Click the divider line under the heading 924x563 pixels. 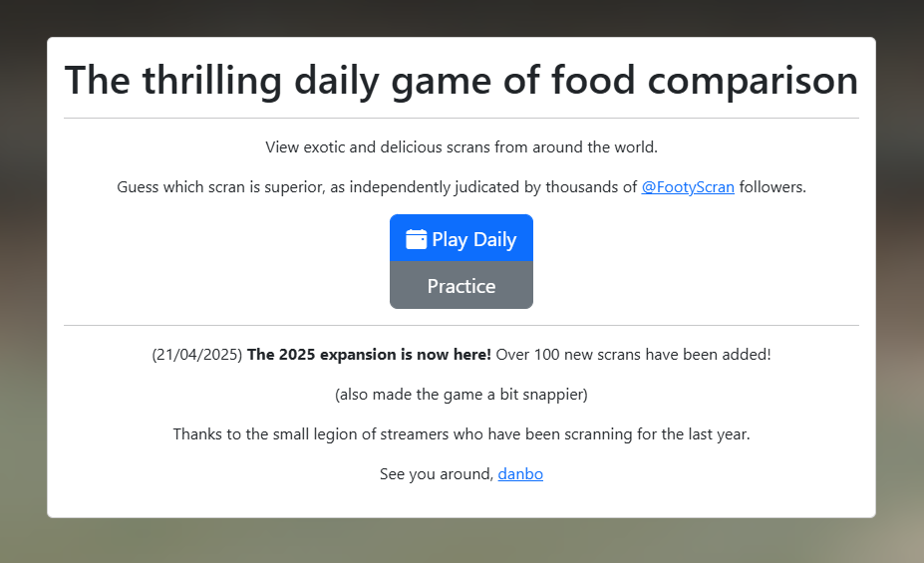[x=462, y=118]
